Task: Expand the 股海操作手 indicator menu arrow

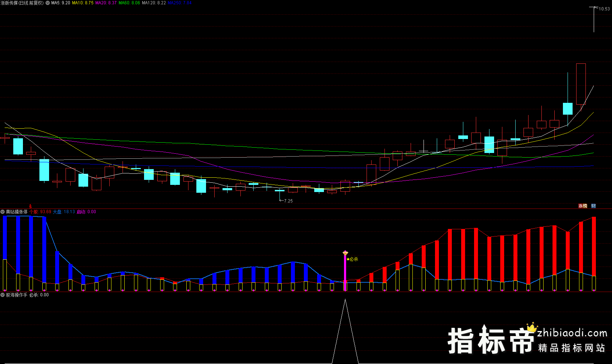Action: (3, 295)
